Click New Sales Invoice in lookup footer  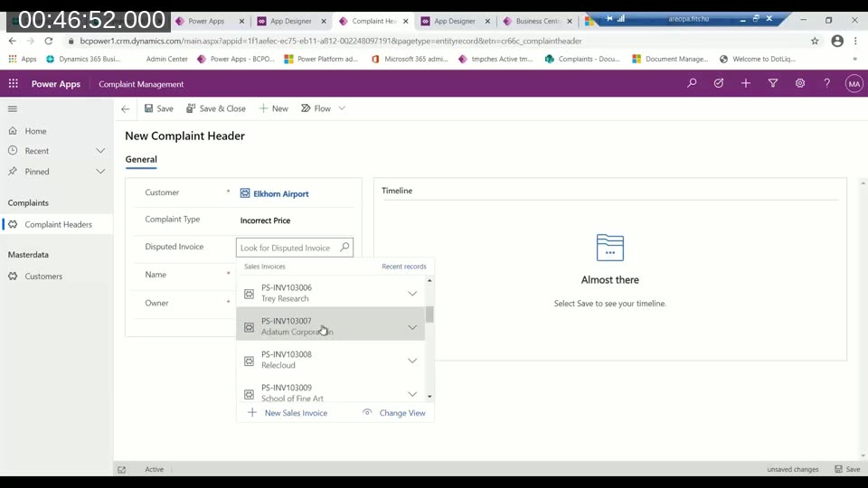[288, 413]
